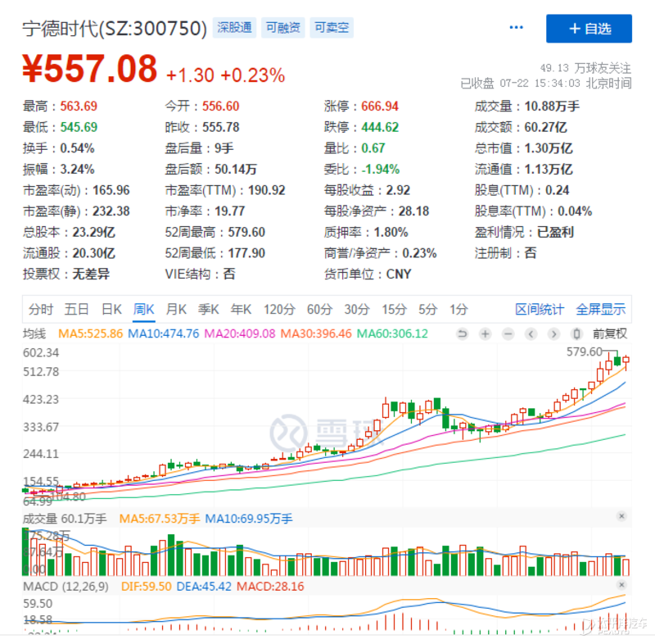Open 区间统计 range statistics link
The width and height of the screenshot is (655, 644).
540,310
